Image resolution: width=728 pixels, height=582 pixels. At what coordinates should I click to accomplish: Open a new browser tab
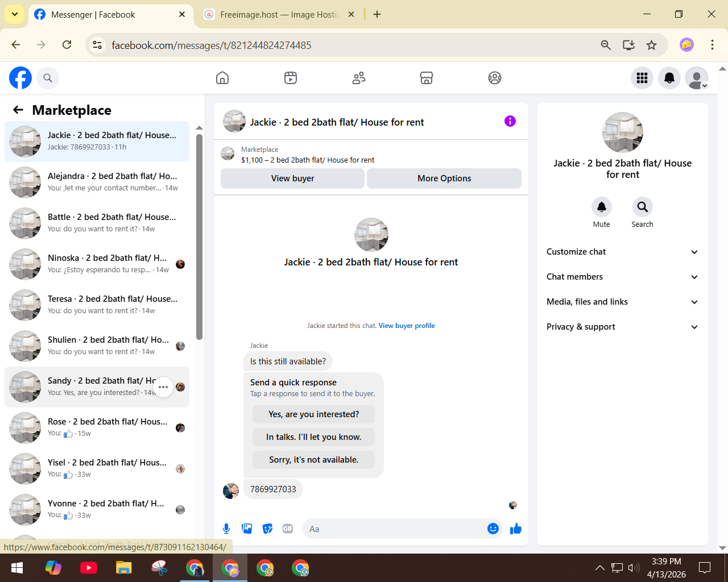[377, 14]
